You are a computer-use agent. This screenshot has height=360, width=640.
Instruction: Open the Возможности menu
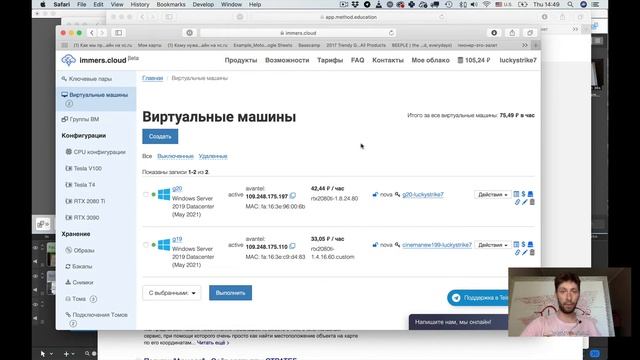pyautogui.click(x=287, y=60)
